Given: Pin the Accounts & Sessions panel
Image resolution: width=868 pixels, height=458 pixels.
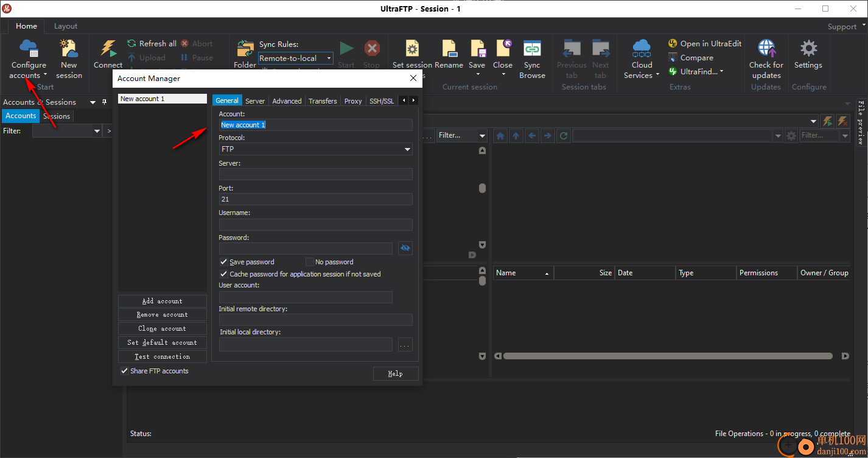Looking at the screenshot, I should click(105, 102).
